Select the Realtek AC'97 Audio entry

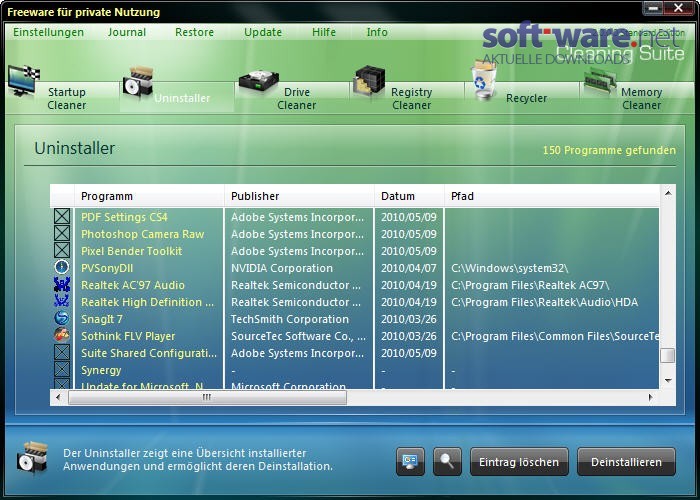pos(133,285)
